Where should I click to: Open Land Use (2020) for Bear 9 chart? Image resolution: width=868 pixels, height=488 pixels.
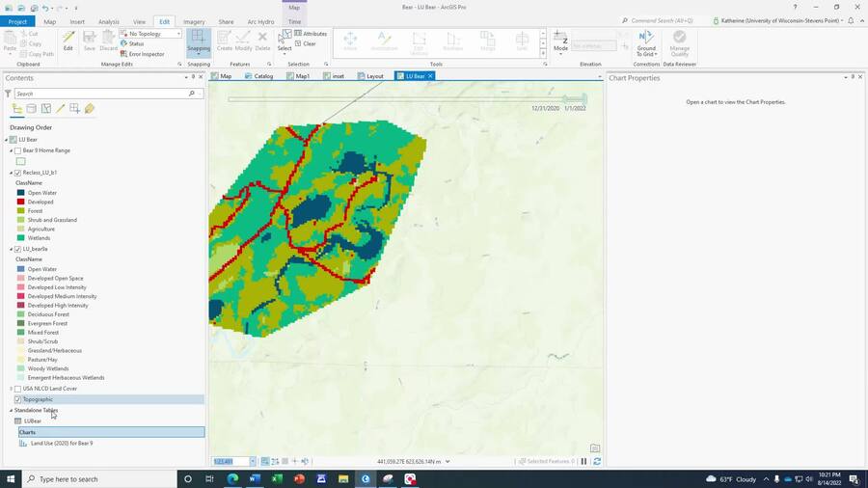coord(62,444)
